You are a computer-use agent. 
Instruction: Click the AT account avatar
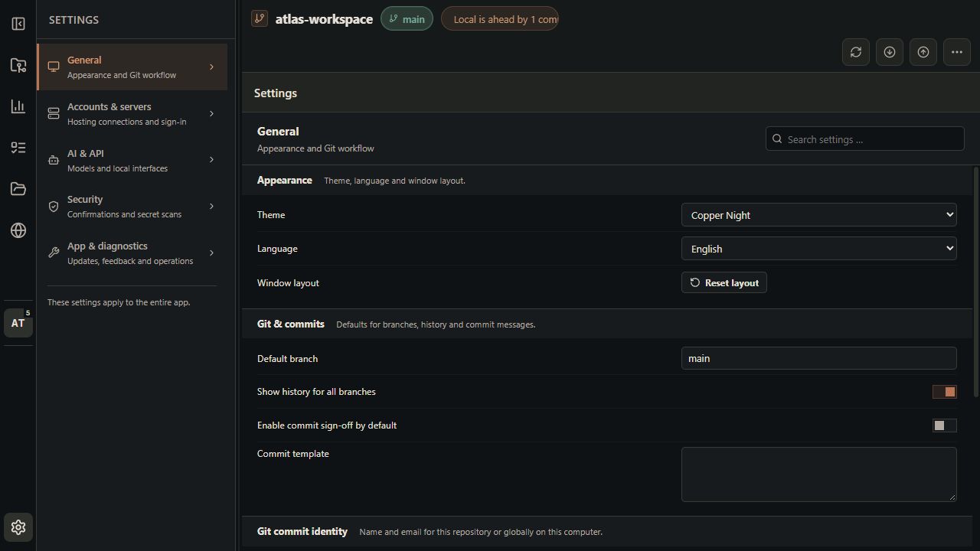18,323
